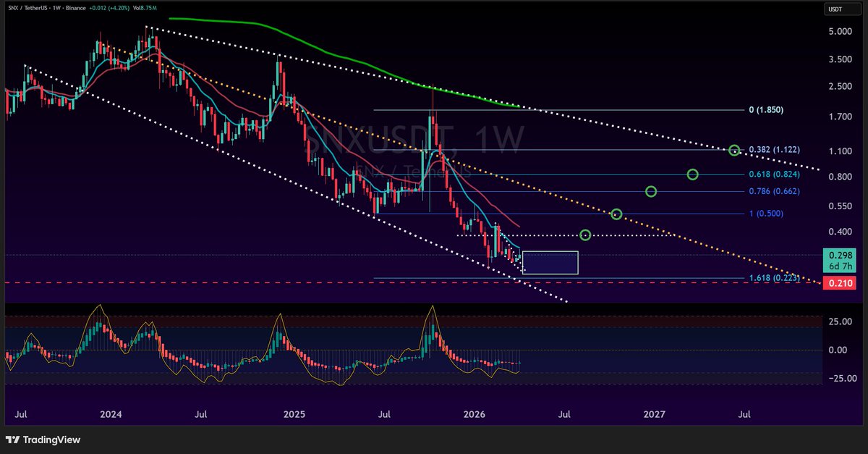This screenshot has height=454, width=868.
Task: Click the TradingView logo icon
Action: click(13, 440)
